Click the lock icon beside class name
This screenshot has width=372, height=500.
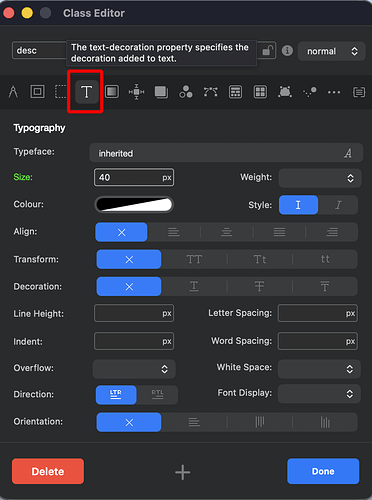click(268, 51)
